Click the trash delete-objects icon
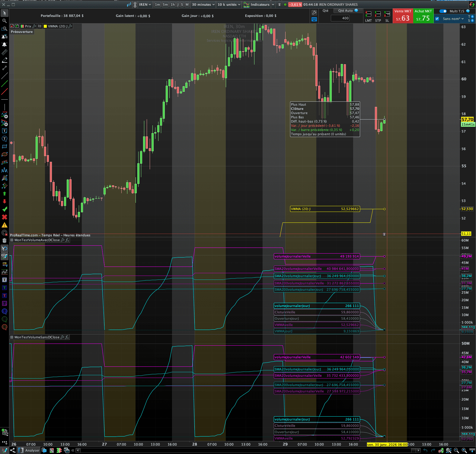This screenshot has width=476, height=454. 5,241
